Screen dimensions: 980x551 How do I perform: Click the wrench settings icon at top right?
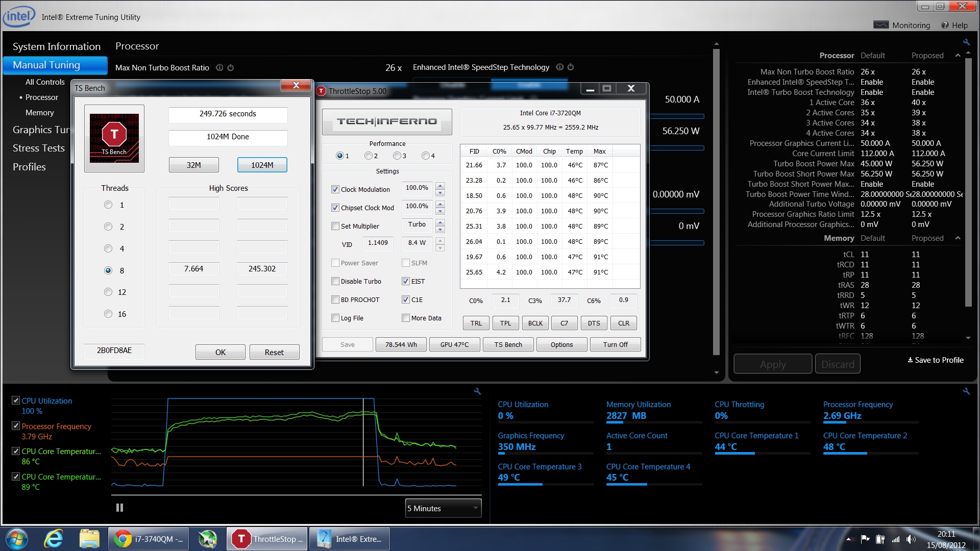click(966, 42)
